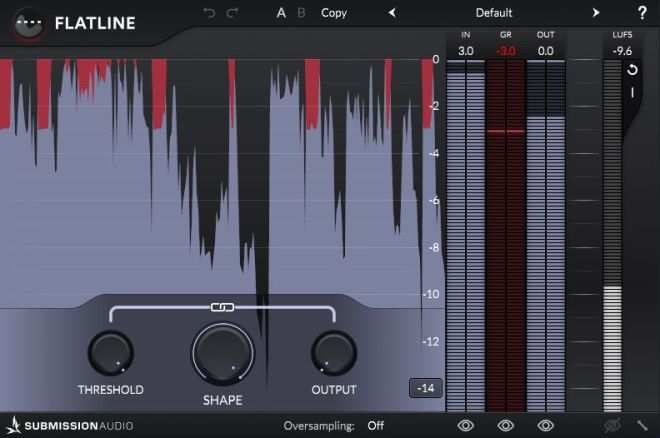Screen dimensions: 660x438
Task: Click the -14 loudness target box
Action: tap(426, 388)
